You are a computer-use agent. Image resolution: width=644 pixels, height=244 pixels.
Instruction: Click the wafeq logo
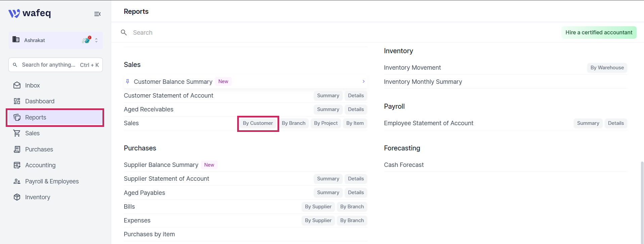pos(30,13)
